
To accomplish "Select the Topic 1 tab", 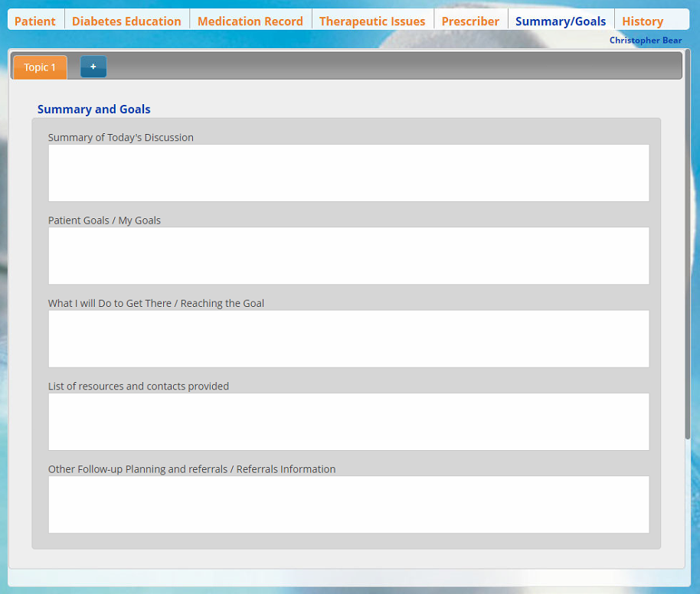I will coord(40,67).
